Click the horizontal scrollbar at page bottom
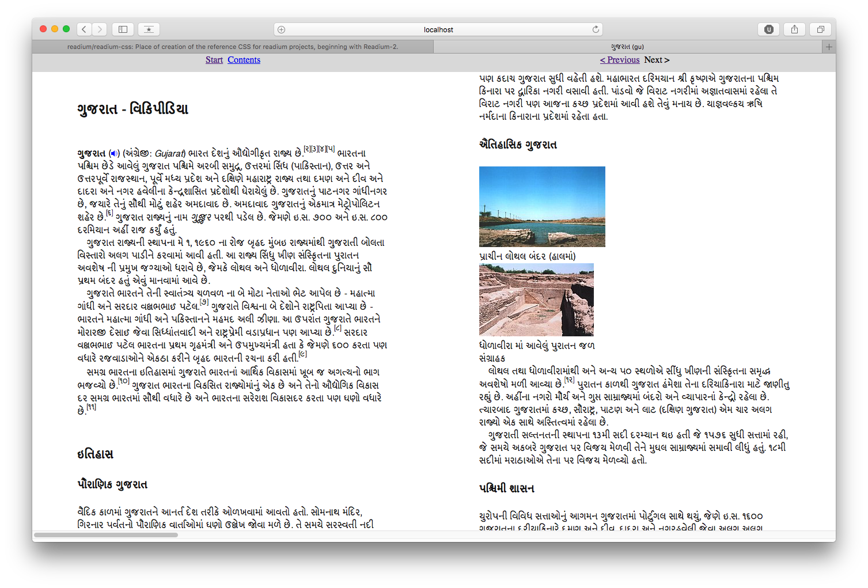The height and width of the screenshot is (588, 868). click(106, 535)
